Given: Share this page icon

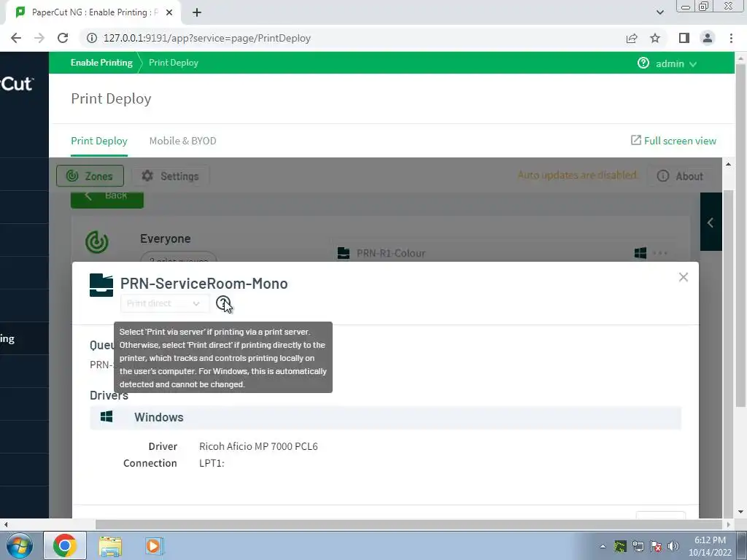Looking at the screenshot, I should coord(632,38).
